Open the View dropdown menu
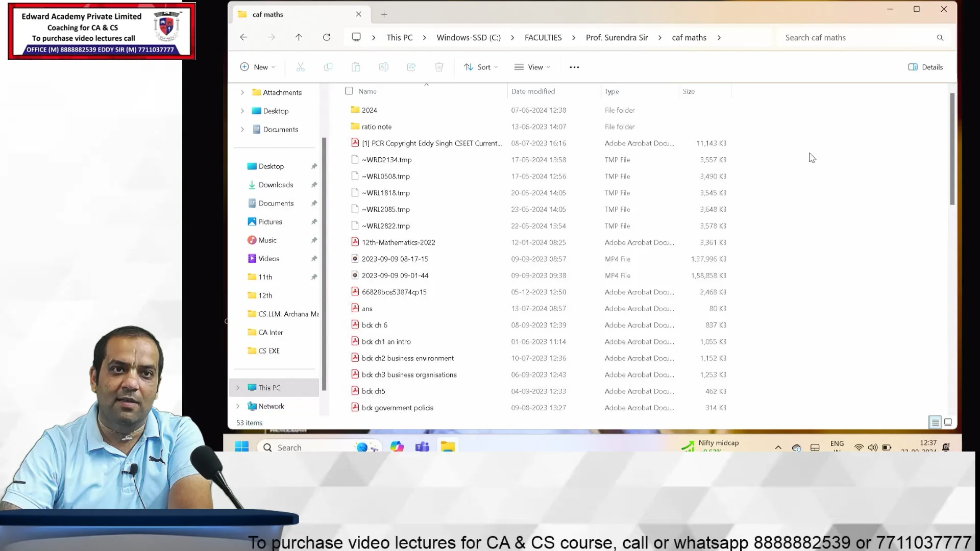 (x=532, y=67)
